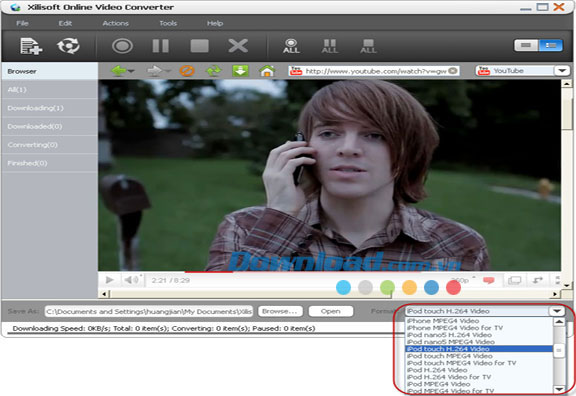Choose iPod nano5 H.264 Video format
The height and width of the screenshot is (396, 576).
pyautogui.click(x=449, y=335)
